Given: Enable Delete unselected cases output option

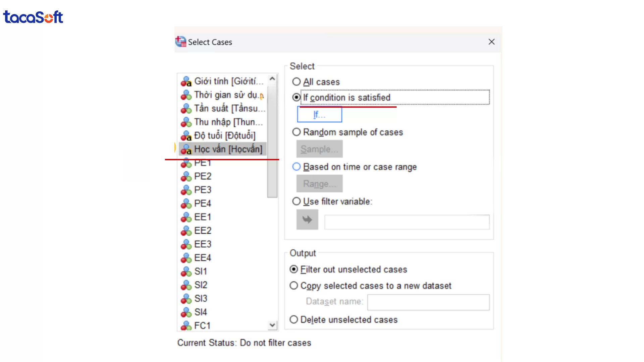Looking at the screenshot, I should (x=293, y=319).
